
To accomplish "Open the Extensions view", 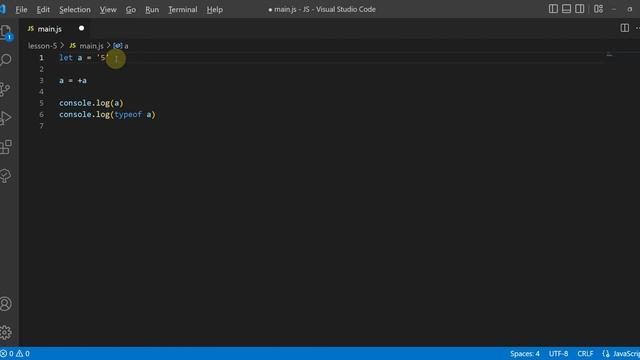I will click(6, 147).
